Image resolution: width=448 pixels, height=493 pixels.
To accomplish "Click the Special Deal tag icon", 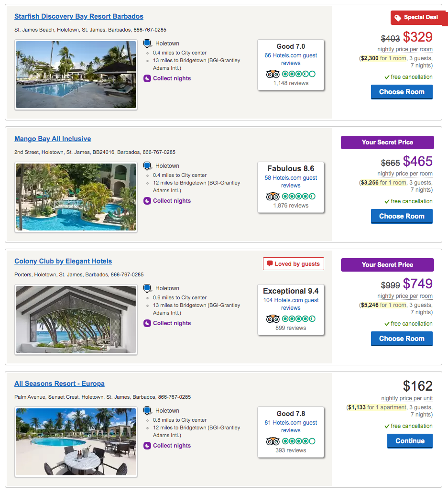I will pos(397,18).
